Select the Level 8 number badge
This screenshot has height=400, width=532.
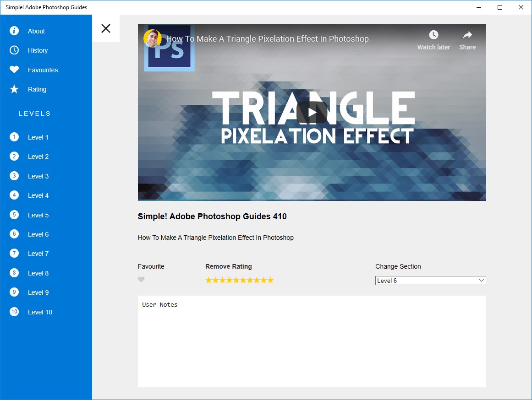[14, 273]
